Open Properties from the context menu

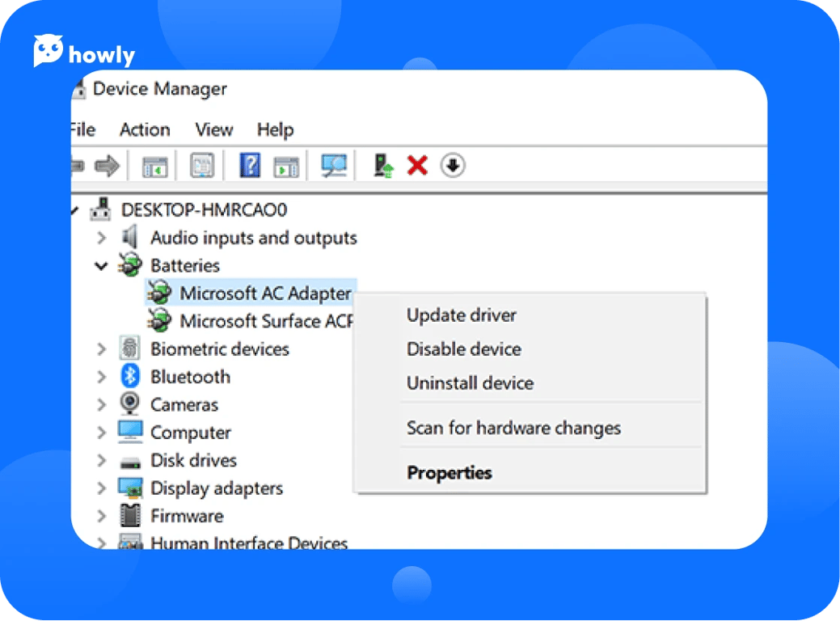coord(450,473)
